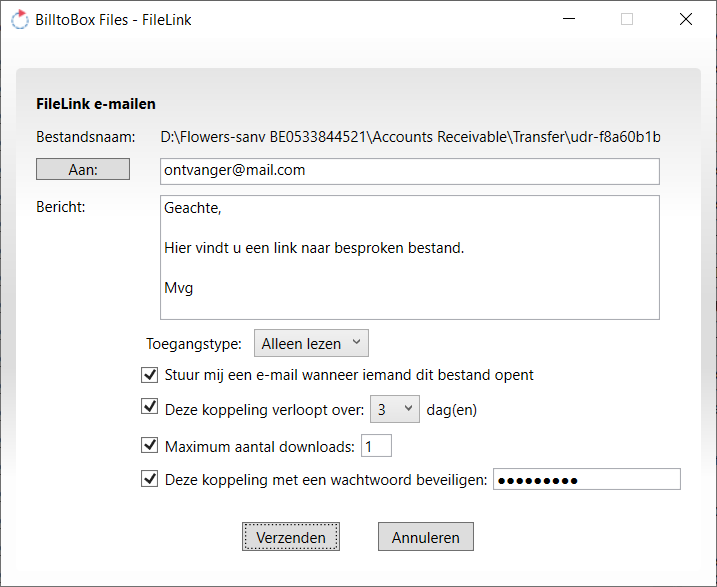
Task: Click the FileLink e-mailen heading
Action: coord(96,104)
